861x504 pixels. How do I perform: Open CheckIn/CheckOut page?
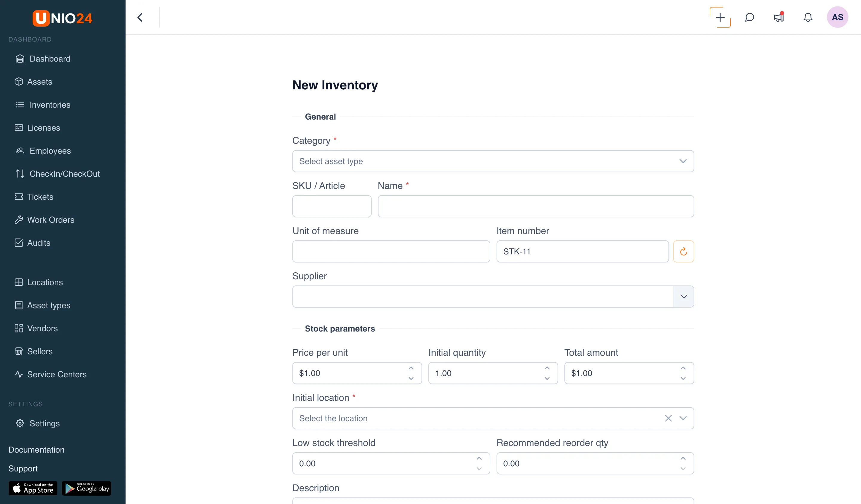pyautogui.click(x=58, y=174)
